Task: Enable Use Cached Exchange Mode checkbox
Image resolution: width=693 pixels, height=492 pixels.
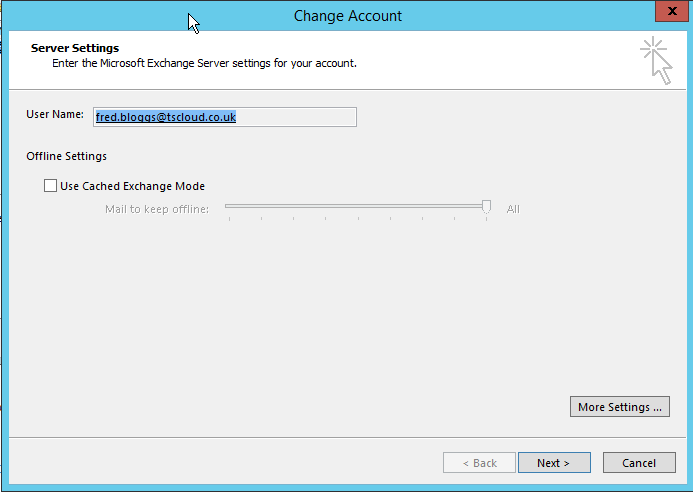Action: point(50,186)
